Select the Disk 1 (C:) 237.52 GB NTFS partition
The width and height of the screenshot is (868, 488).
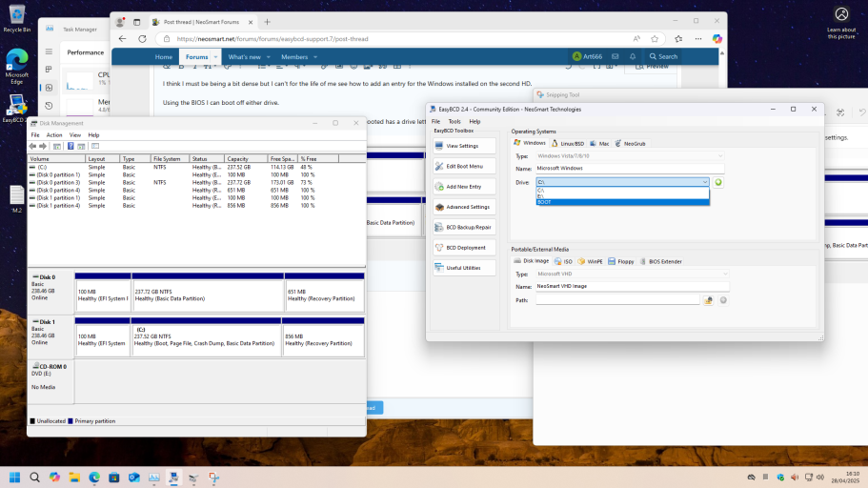(x=206, y=336)
